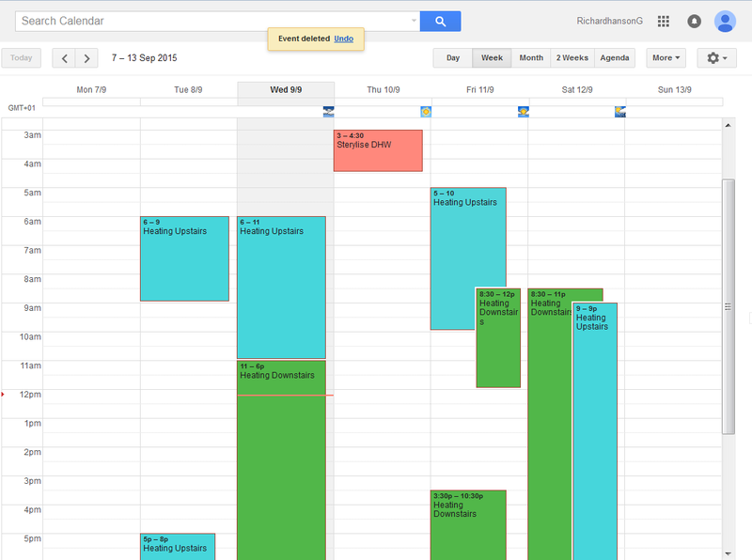Go to previous week arrow
The width and height of the screenshot is (752, 560).
coord(64,58)
